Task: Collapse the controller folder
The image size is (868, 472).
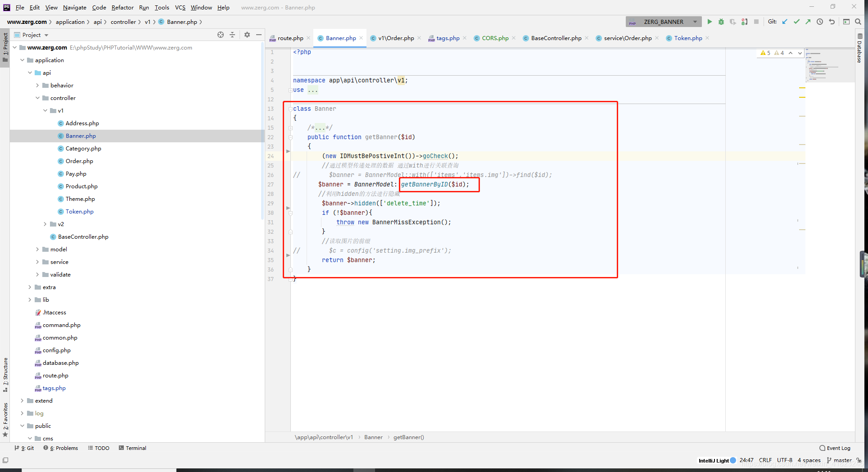Action: coord(37,98)
